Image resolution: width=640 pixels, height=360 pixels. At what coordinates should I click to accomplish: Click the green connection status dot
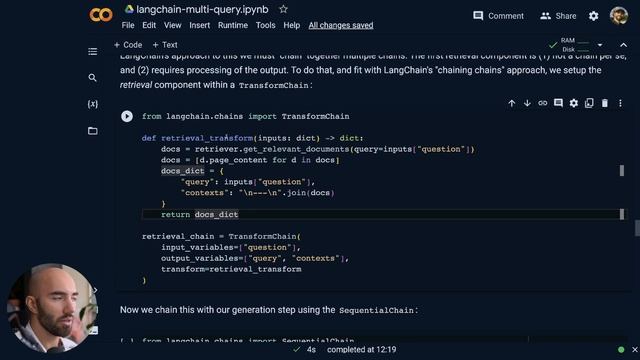pyautogui.click(x=621, y=350)
